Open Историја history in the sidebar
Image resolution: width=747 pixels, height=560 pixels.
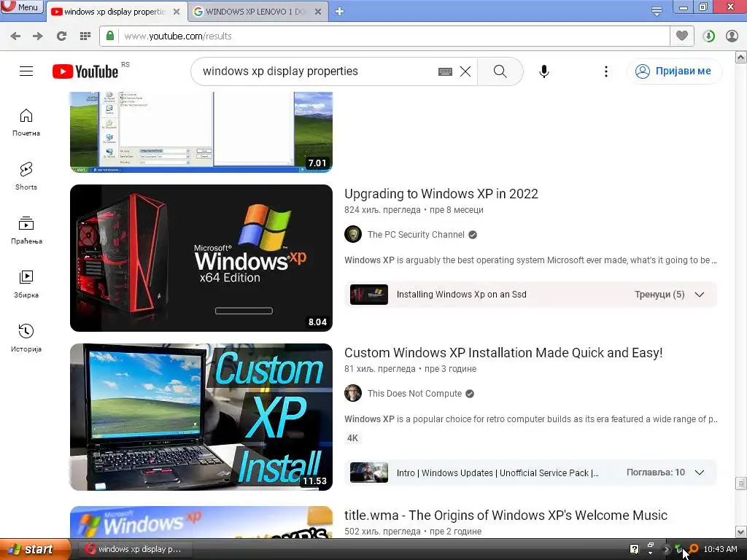[26, 338]
